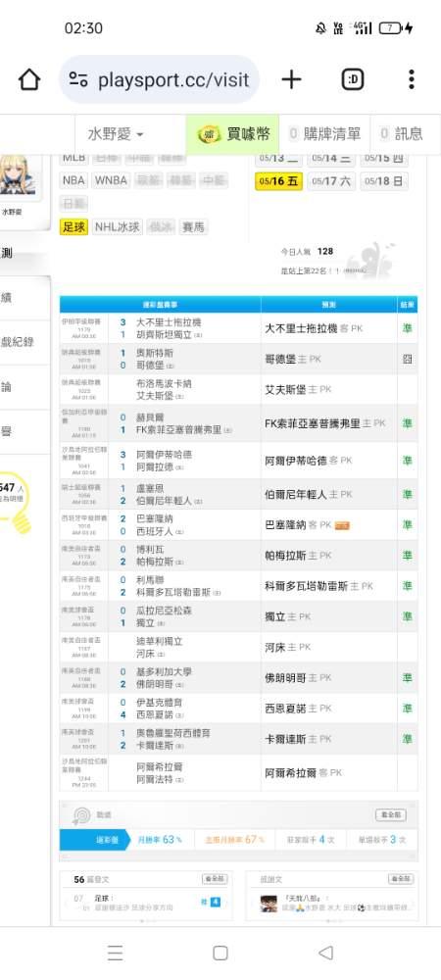The image size is (441, 980).
Task: Click prediction 艾夫斯堡 主 PK
Action: [x=299, y=389]
